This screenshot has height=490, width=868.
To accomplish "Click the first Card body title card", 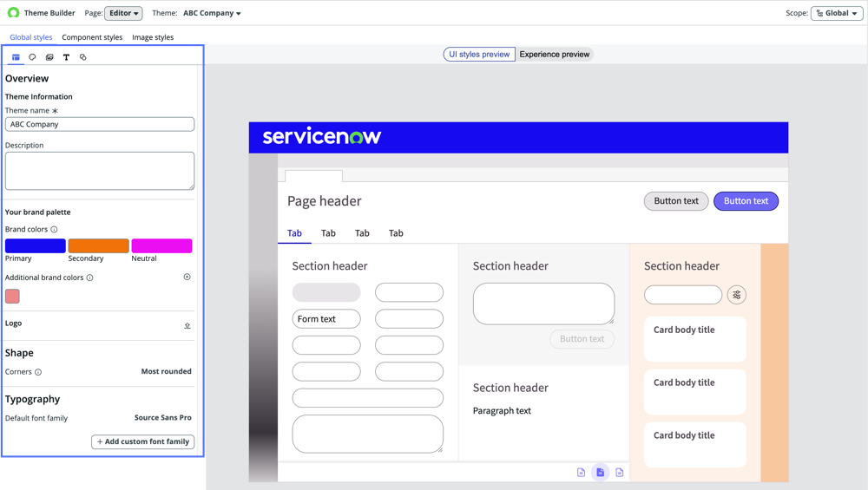I will (694, 339).
